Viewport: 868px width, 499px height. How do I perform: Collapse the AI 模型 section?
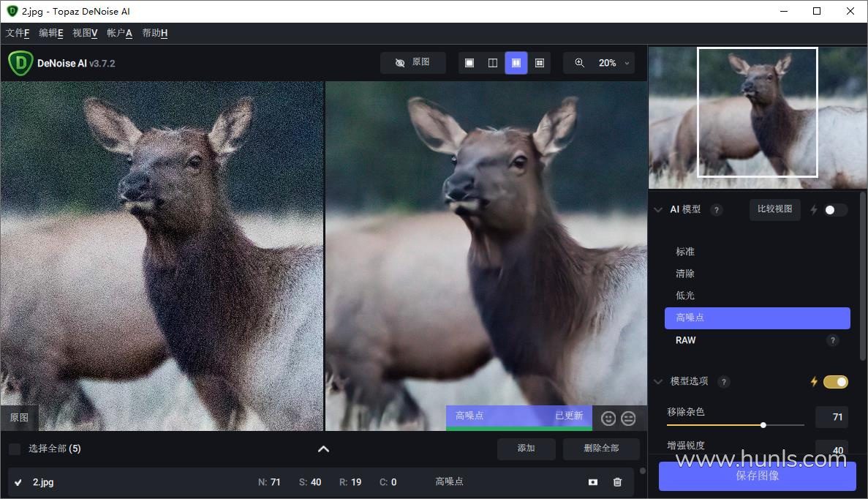tap(658, 210)
